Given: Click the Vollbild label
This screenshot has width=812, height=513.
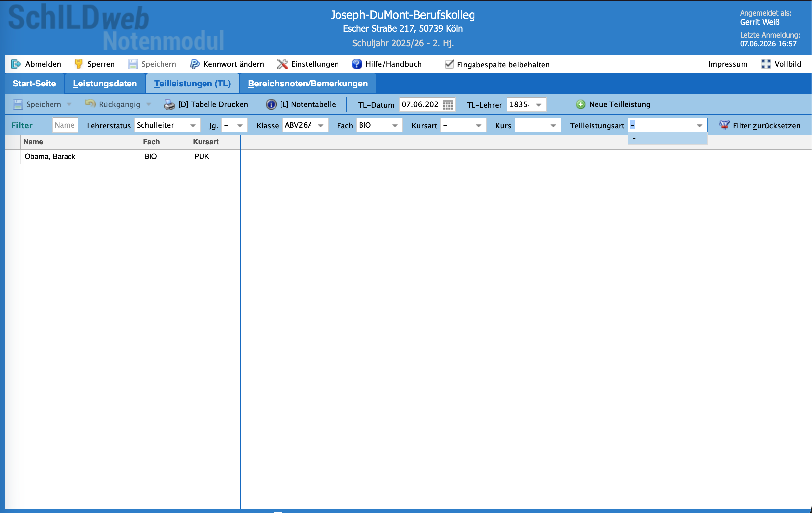Looking at the screenshot, I should pyautogui.click(x=788, y=64).
